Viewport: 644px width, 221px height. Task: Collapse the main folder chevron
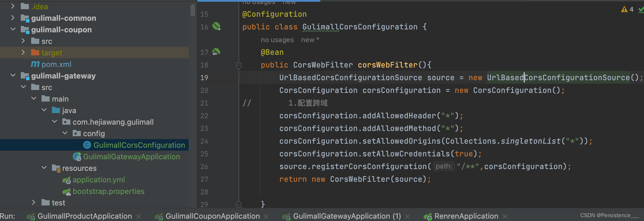click(x=33, y=98)
